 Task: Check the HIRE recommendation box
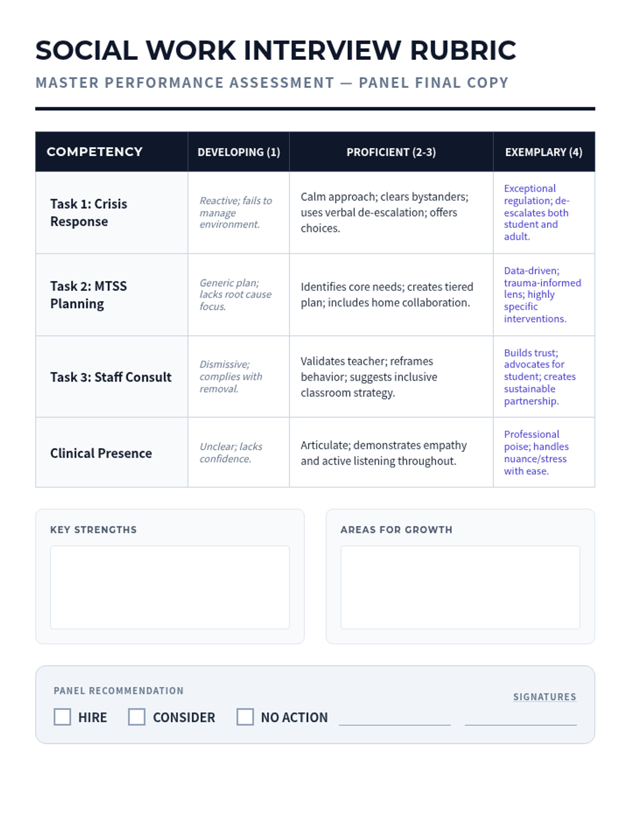tap(62, 717)
